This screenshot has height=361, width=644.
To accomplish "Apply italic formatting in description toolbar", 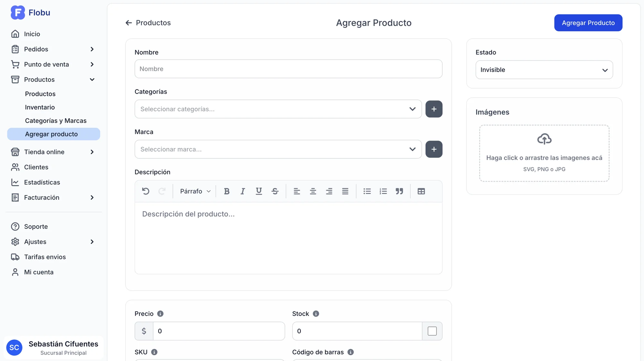I will tap(243, 191).
